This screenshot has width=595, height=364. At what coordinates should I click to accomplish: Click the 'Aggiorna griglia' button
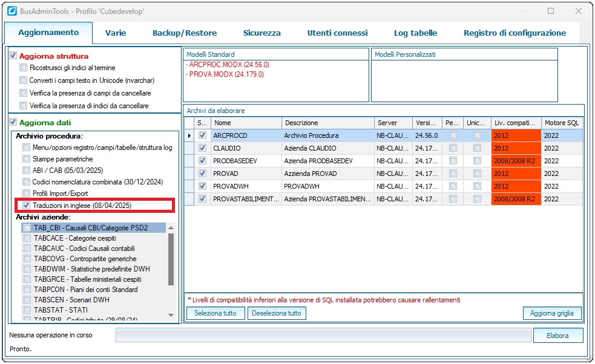point(552,313)
